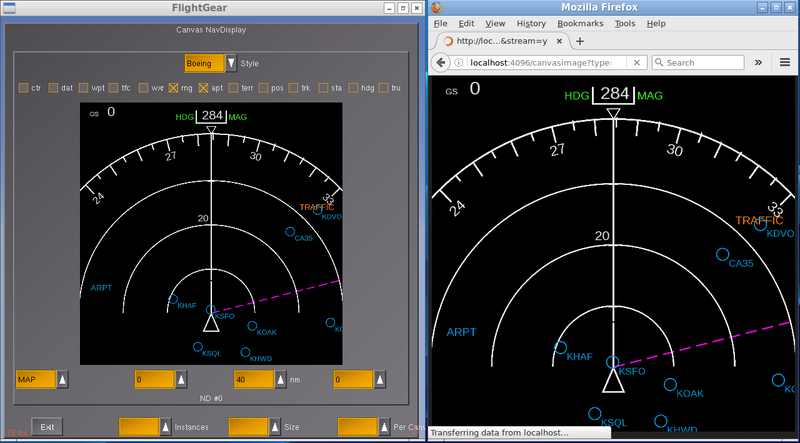Image resolution: width=800 pixels, height=443 pixels.
Task: Expand the Per Canvas dropdown arrow
Action: [385, 427]
